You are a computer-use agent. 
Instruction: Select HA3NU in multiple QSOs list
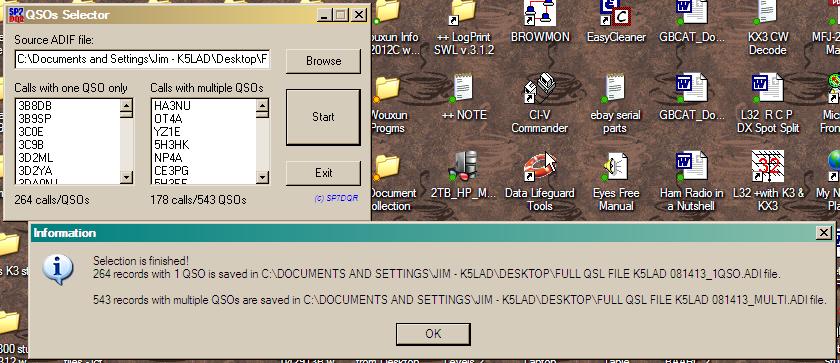point(172,106)
